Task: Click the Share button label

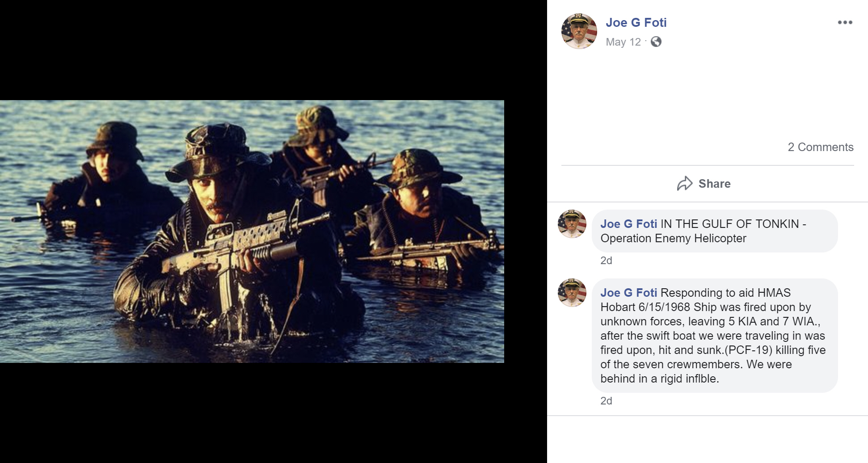Action: 714,184
